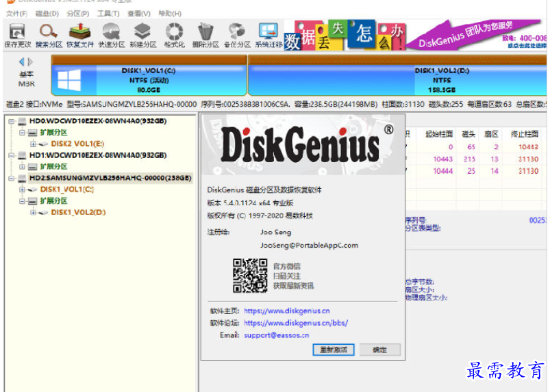
Task: Collapse the extended partition under HD2
Action: 22,200
